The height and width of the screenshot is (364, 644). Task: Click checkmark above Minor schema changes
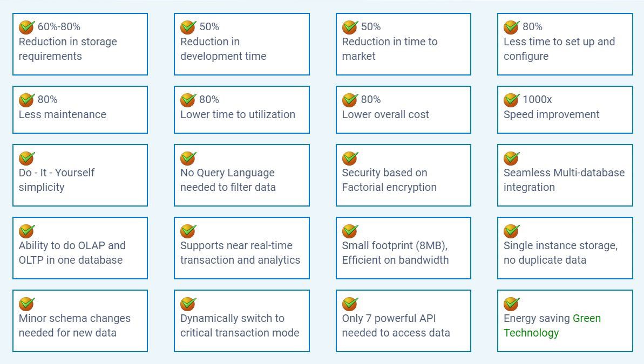click(x=26, y=304)
